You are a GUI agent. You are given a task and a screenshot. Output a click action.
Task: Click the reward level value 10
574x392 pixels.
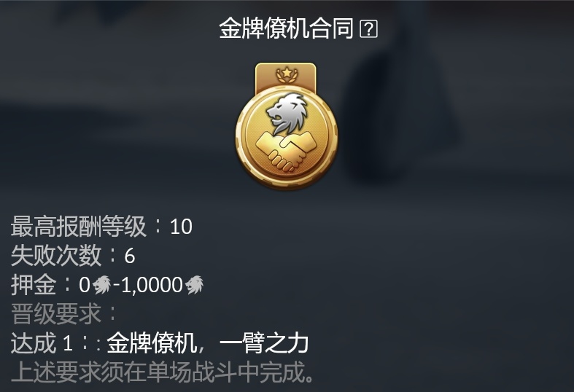(x=181, y=227)
